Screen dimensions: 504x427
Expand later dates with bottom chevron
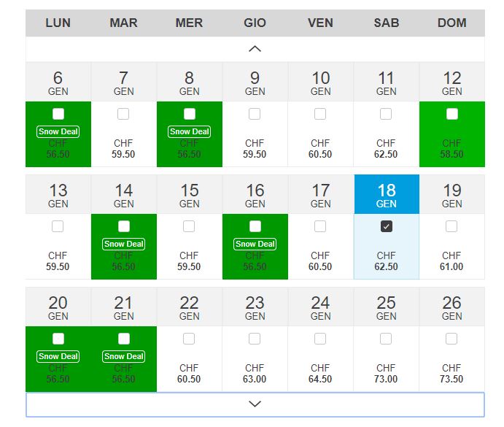[255, 404]
